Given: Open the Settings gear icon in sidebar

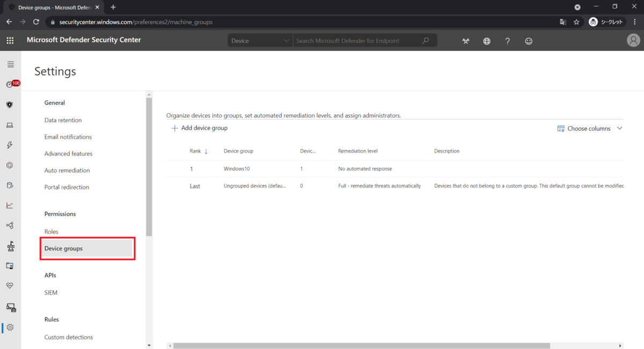Looking at the screenshot, I should (x=10, y=328).
